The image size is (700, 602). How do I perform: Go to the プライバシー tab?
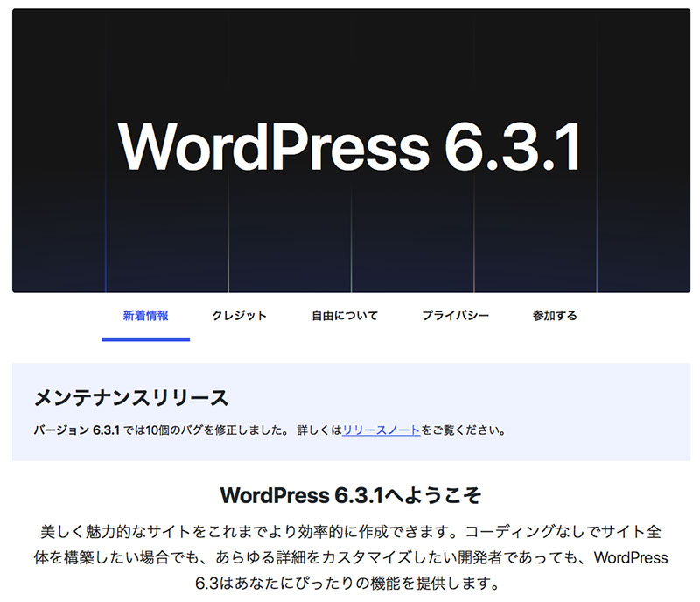click(x=455, y=316)
